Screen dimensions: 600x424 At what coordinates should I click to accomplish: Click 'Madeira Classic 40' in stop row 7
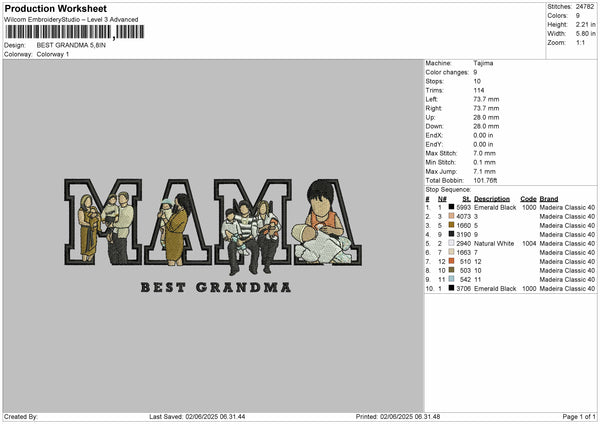(567, 261)
